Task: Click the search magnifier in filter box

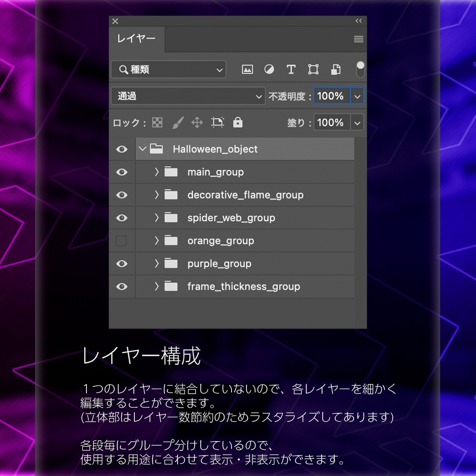Action: [x=123, y=70]
